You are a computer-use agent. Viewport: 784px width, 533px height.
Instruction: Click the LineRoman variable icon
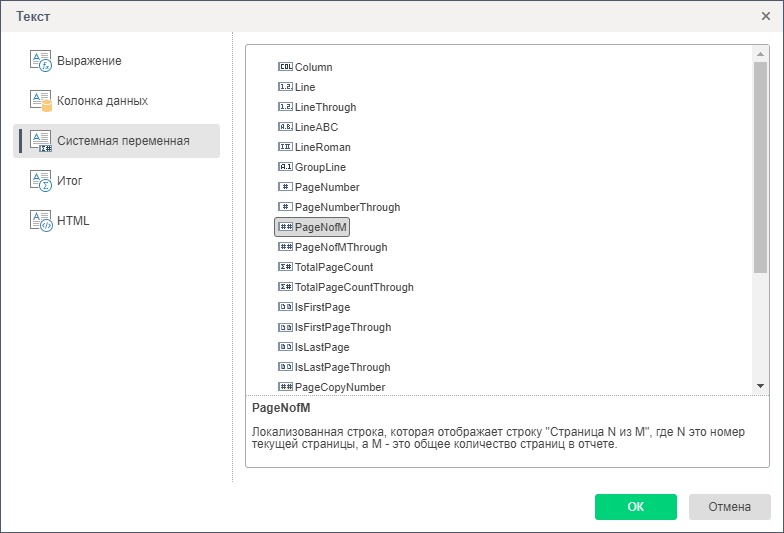tap(285, 147)
